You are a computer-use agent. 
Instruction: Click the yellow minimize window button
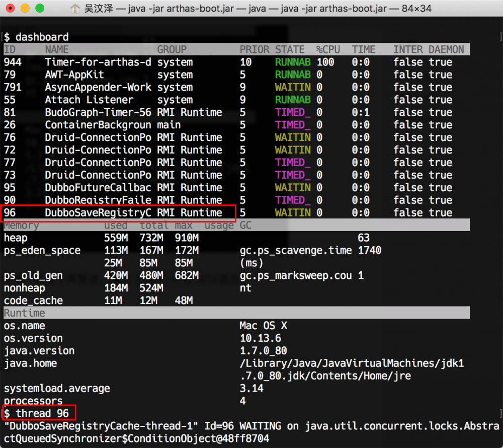tap(25, 8)
